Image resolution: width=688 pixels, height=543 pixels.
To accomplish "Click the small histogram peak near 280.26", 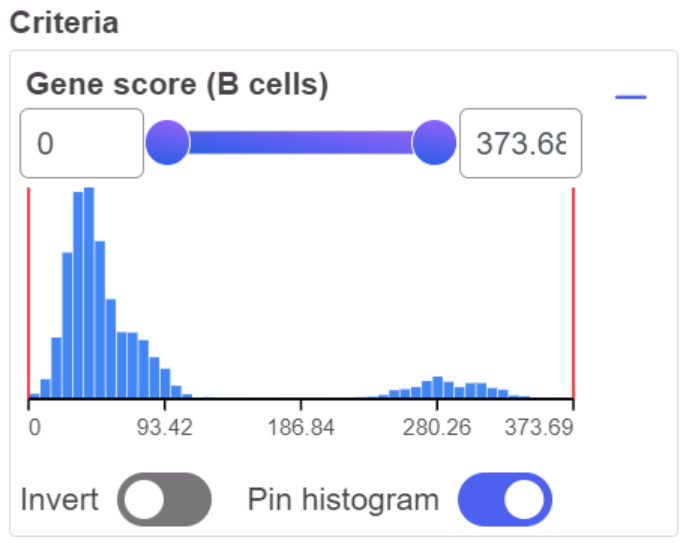I will (437, 387).
